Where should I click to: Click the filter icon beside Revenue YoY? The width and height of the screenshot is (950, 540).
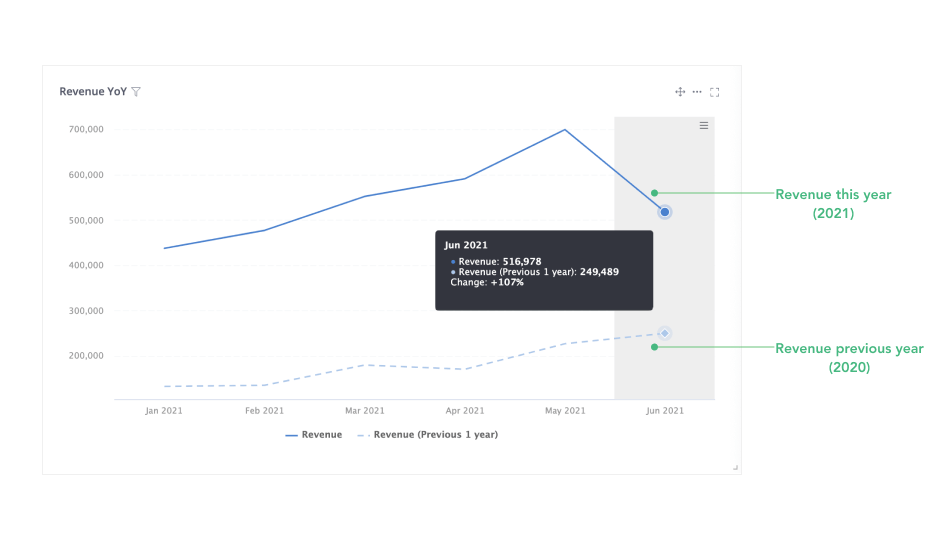136,92
